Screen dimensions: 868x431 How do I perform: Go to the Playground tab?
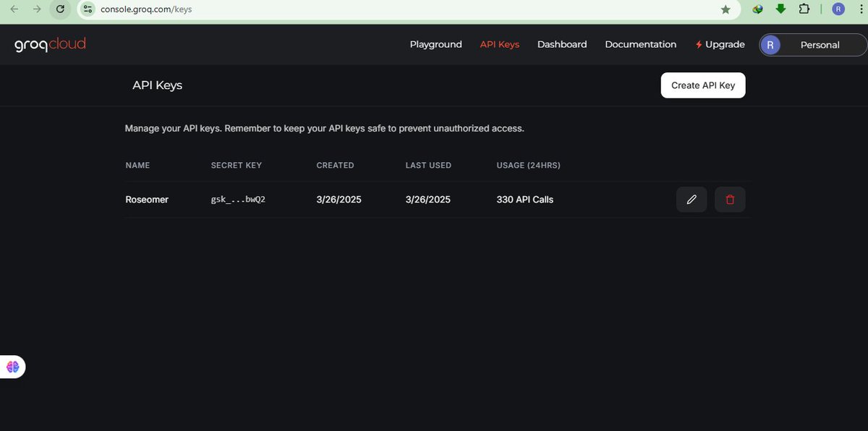point(435,44)
